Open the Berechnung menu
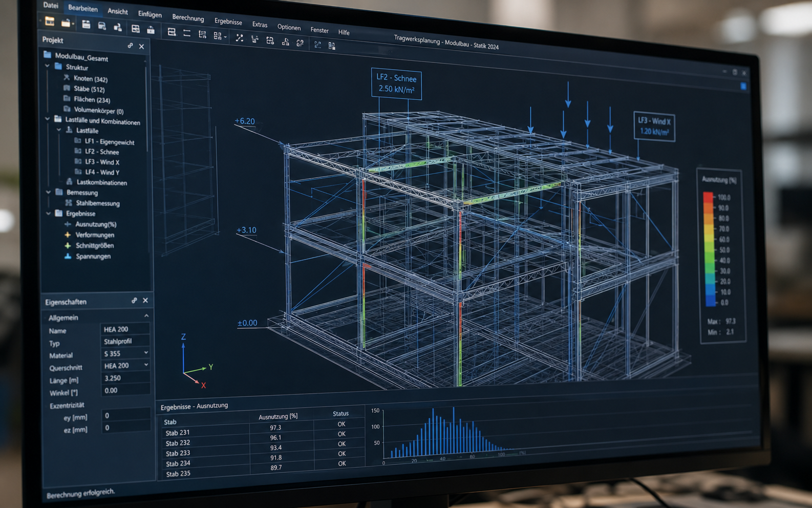This screenshot has height=508, width=812. click(188, 18)
